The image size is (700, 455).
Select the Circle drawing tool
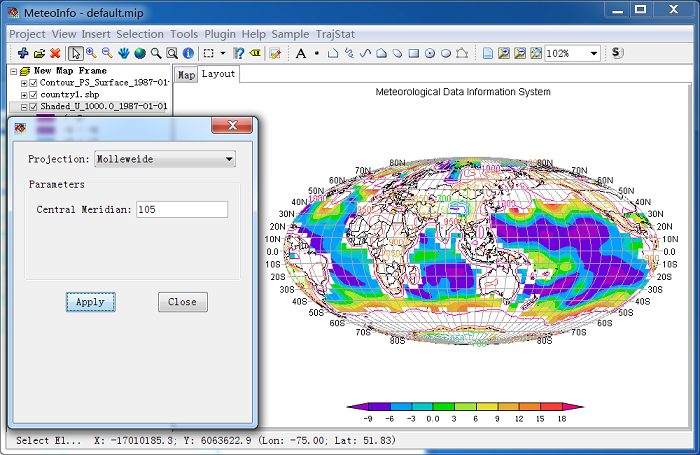[430, 53]
